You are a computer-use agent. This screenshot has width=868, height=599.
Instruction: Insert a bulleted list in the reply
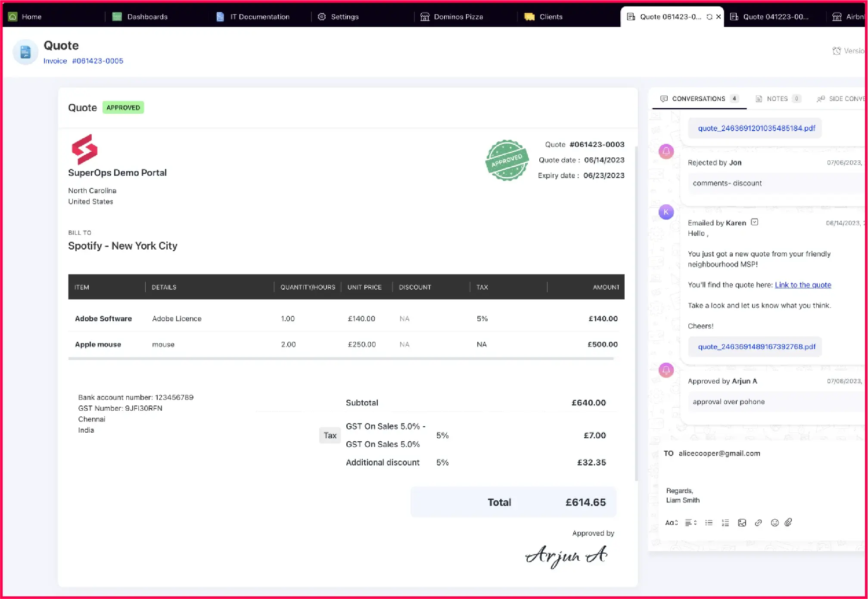(709, 523)
